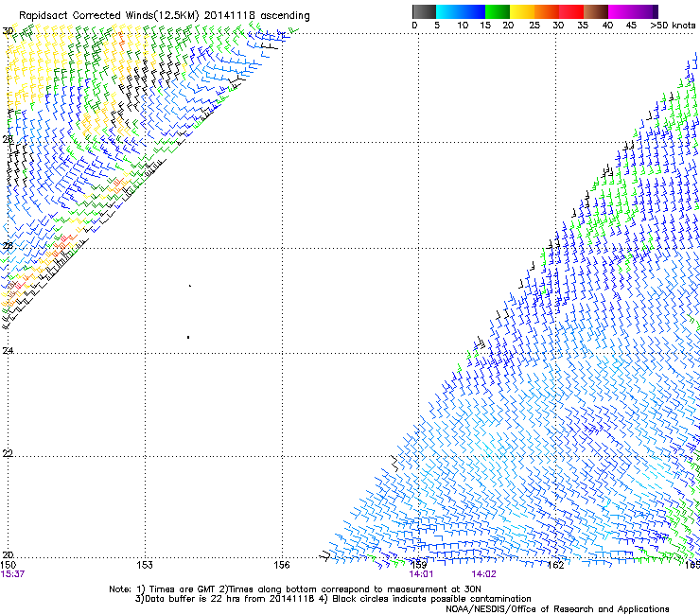This screenshot has width=700, height=615.
Task: Click the '15' legend scale label
Action: point(485,26)
